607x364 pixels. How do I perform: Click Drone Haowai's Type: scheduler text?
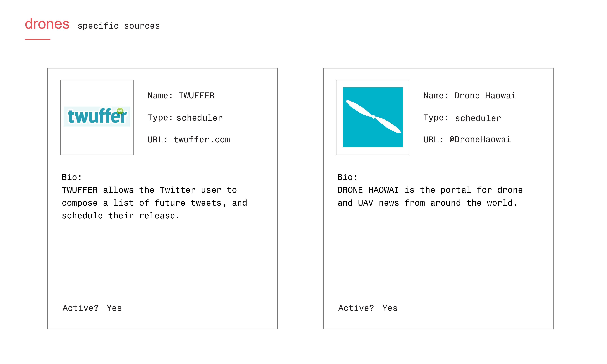coord(462,118)
